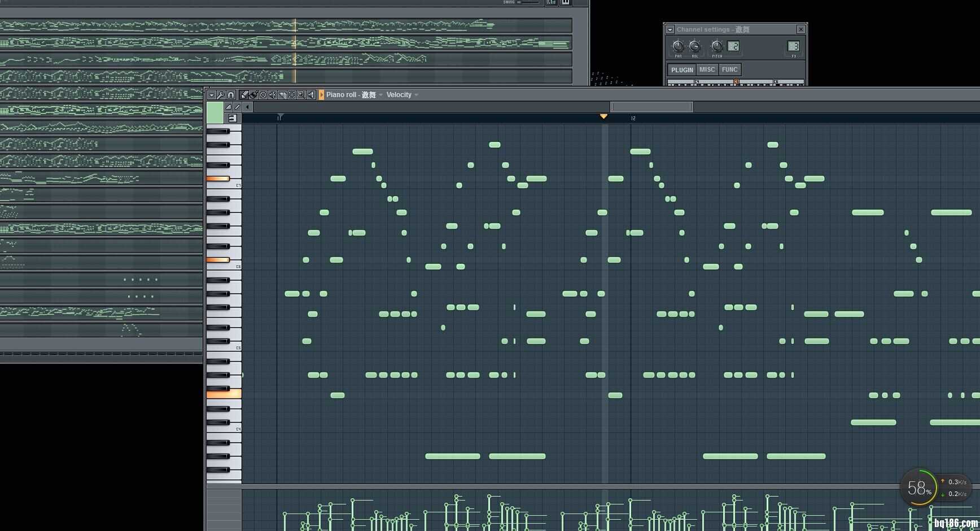Select the Delete tool in piano roll

click(x=263, y=95)
